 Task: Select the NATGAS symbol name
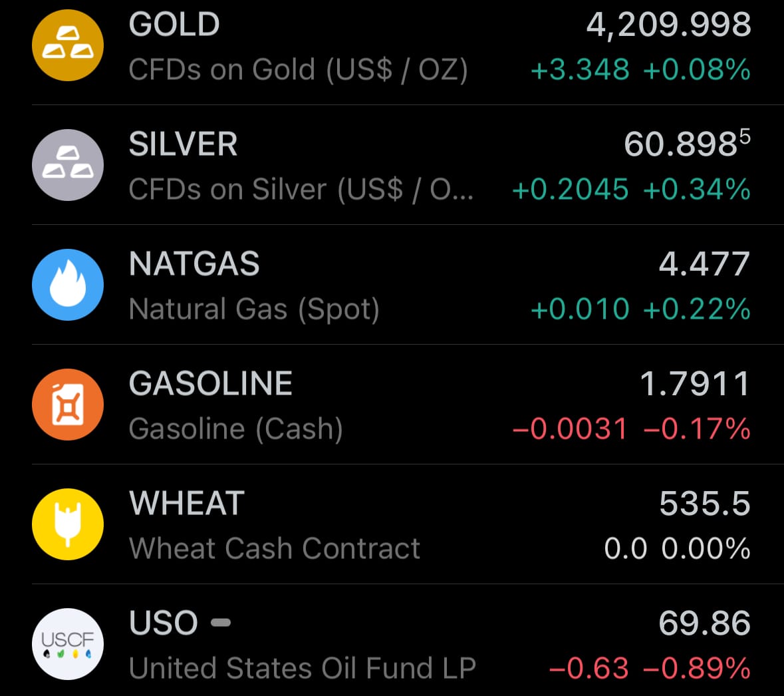pyautogui.click(x=194, y=264)
